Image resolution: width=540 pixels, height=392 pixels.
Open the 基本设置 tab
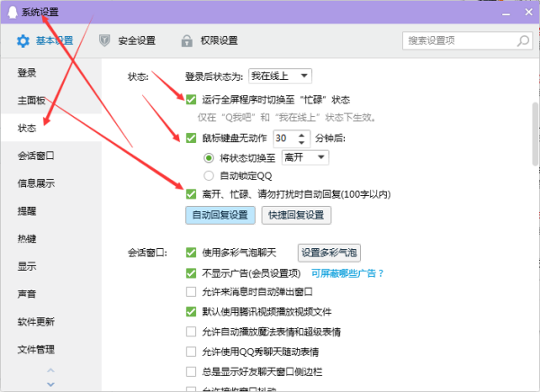(x=45, y=40)
